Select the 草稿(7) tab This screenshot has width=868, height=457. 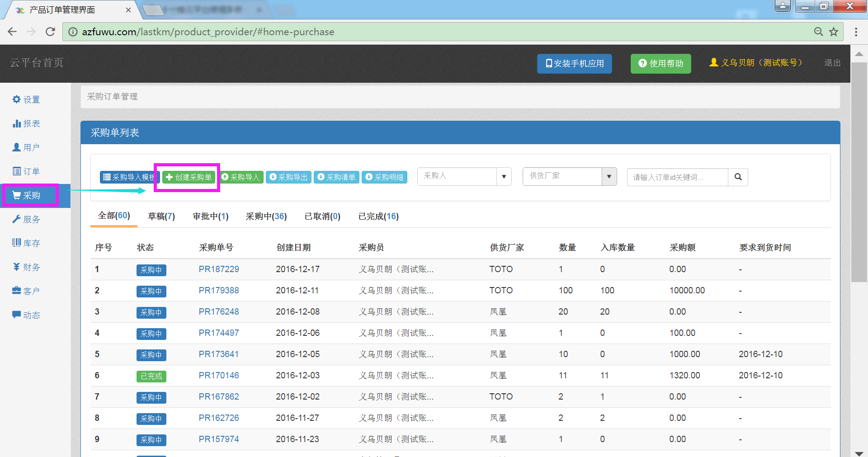[161, 217]
